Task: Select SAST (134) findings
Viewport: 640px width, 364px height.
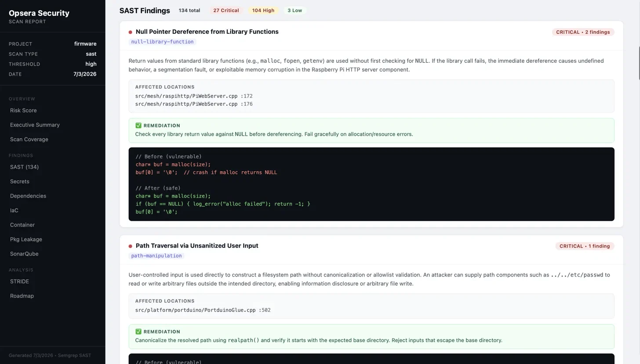Action: 24,167
